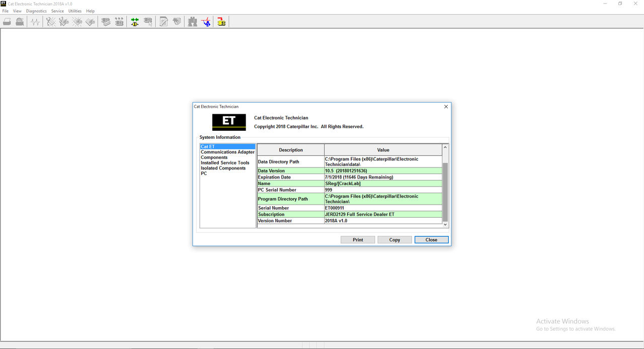Close the dialog with X button

point(446,107)
